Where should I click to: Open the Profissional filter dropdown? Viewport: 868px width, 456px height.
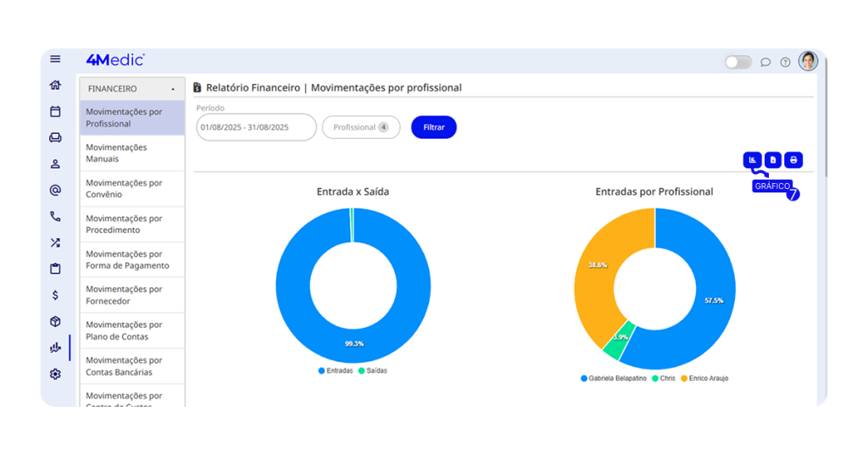click(360, 127)
